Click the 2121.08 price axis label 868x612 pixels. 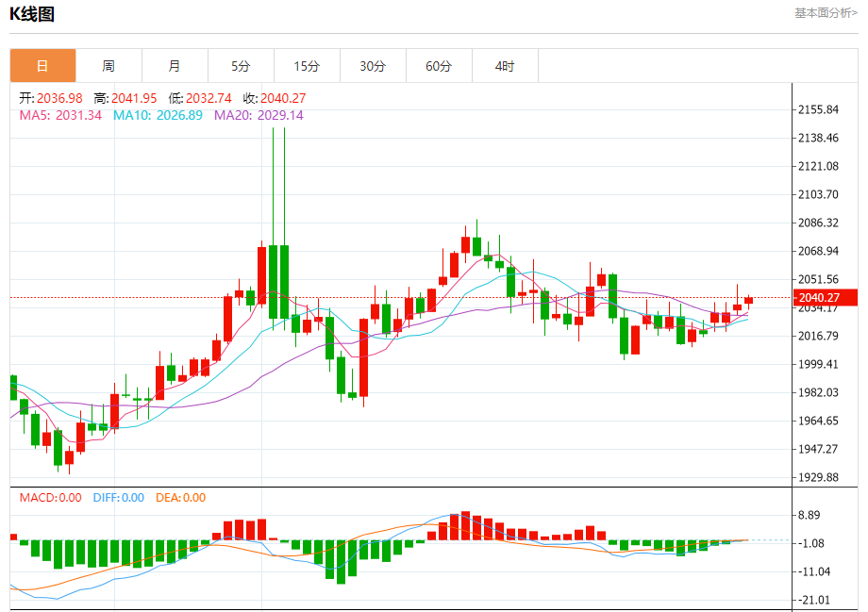click(x=818, y=166)
